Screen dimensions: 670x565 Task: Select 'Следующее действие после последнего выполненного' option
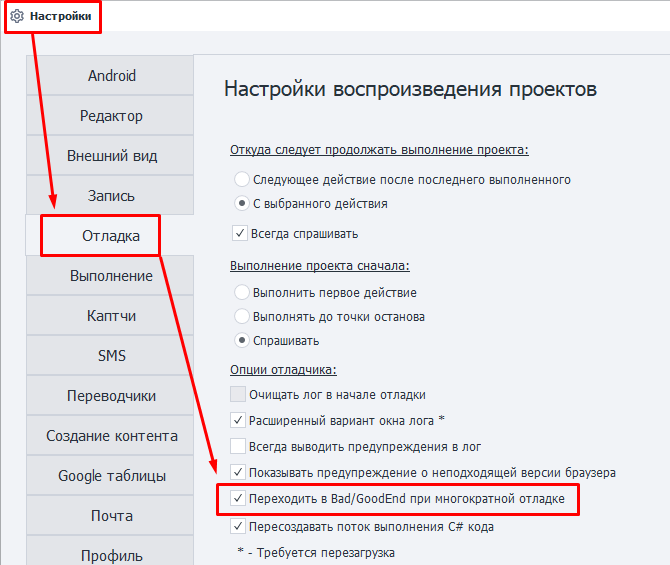(x=241, y=180)
